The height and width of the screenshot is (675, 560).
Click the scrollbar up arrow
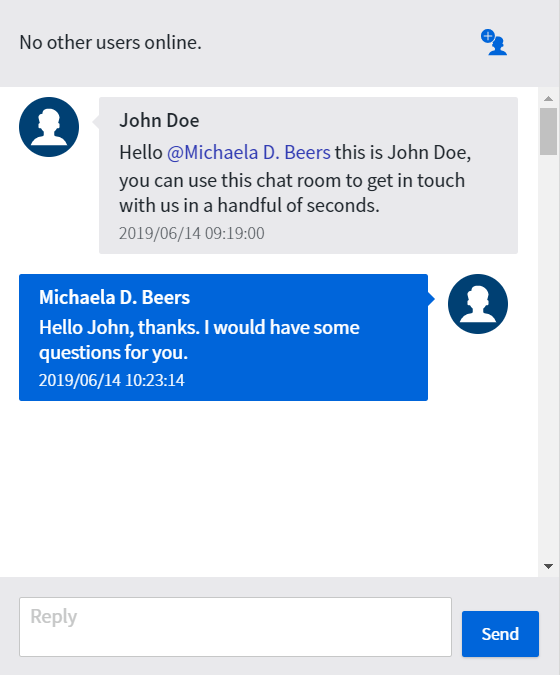[548, 99]
